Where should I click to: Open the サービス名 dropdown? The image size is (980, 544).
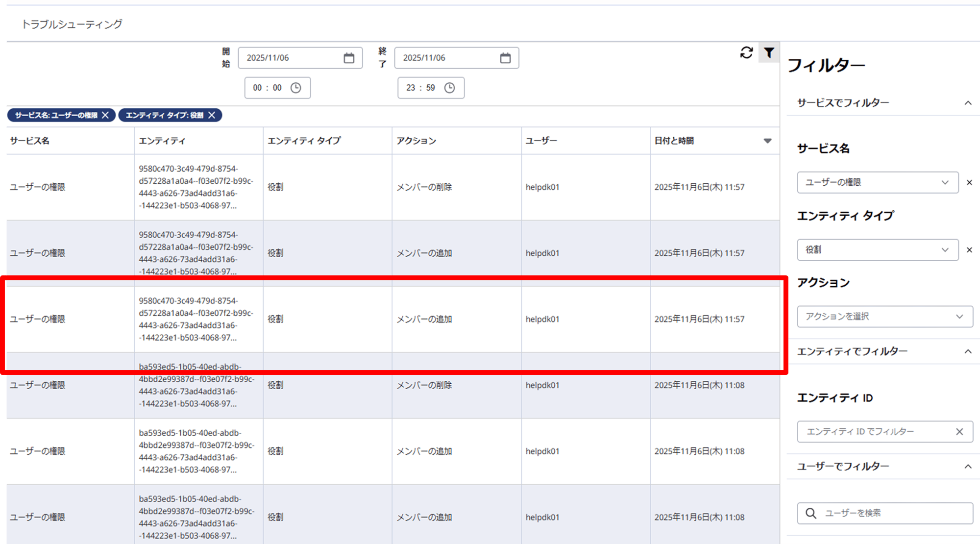[877, 182]
